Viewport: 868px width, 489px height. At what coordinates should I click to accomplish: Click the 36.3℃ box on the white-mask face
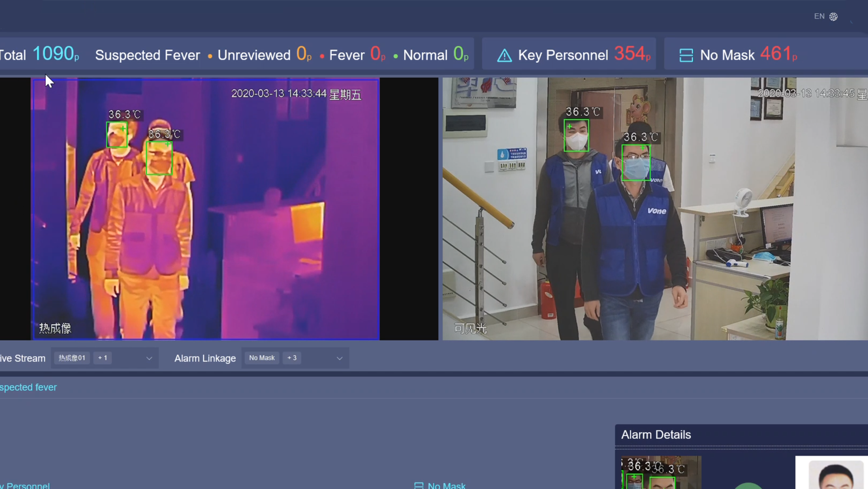point(576,135)
